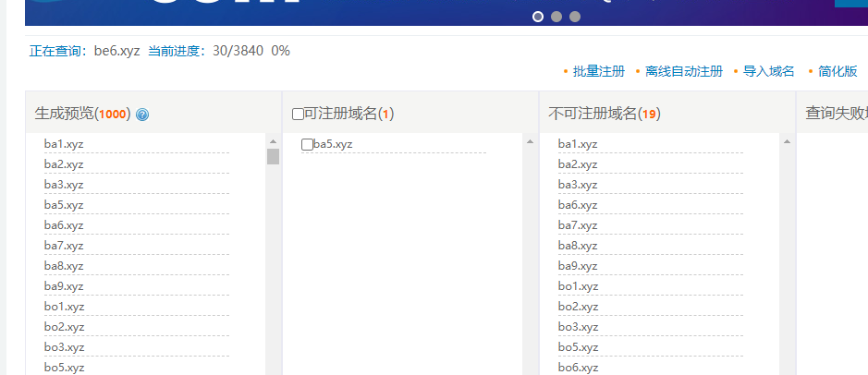Click the scroll-up arrow in 生成预览 list
Screen dimensions: 868x375
pos(273,141)
